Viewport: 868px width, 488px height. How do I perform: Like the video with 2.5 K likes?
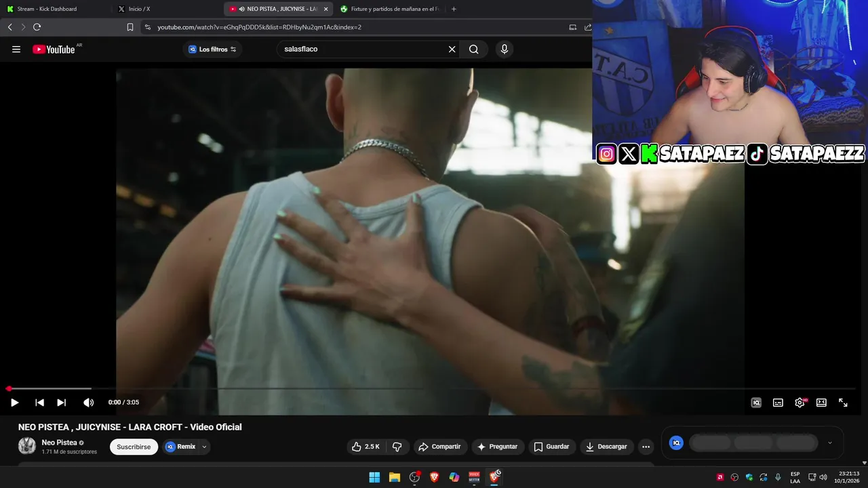pos(366,447)
